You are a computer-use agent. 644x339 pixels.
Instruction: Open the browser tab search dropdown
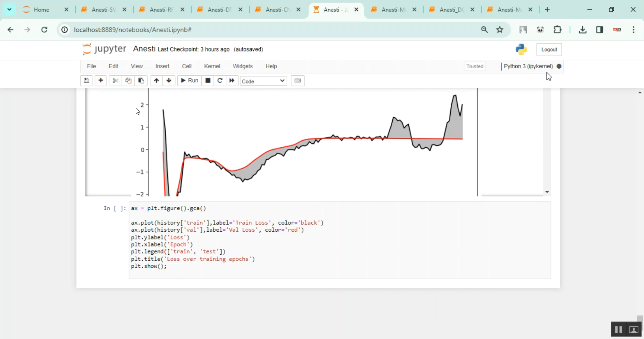[x=9, y=10]
